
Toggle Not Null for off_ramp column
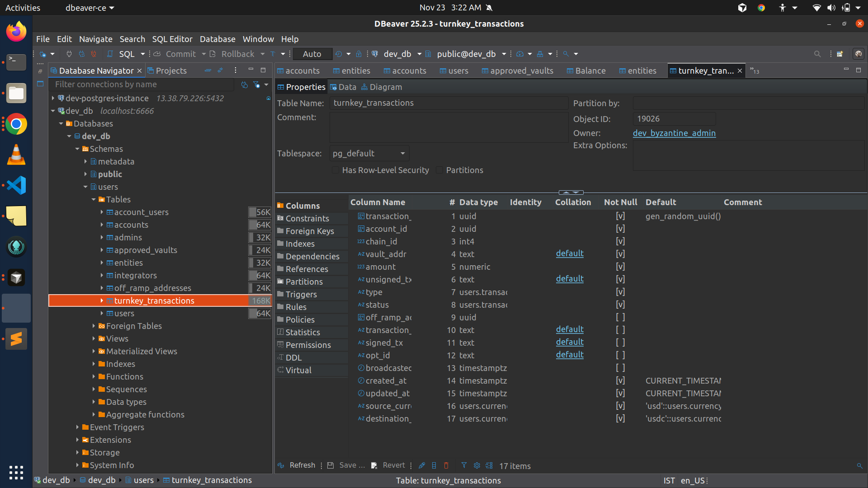click(x=620, y=317)
